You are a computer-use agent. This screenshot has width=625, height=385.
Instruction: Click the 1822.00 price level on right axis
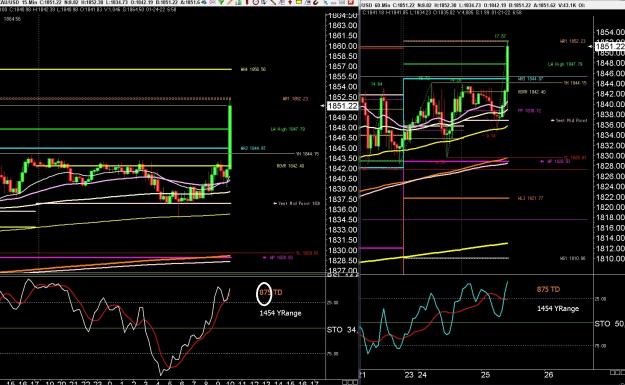[x=610, y=197]
